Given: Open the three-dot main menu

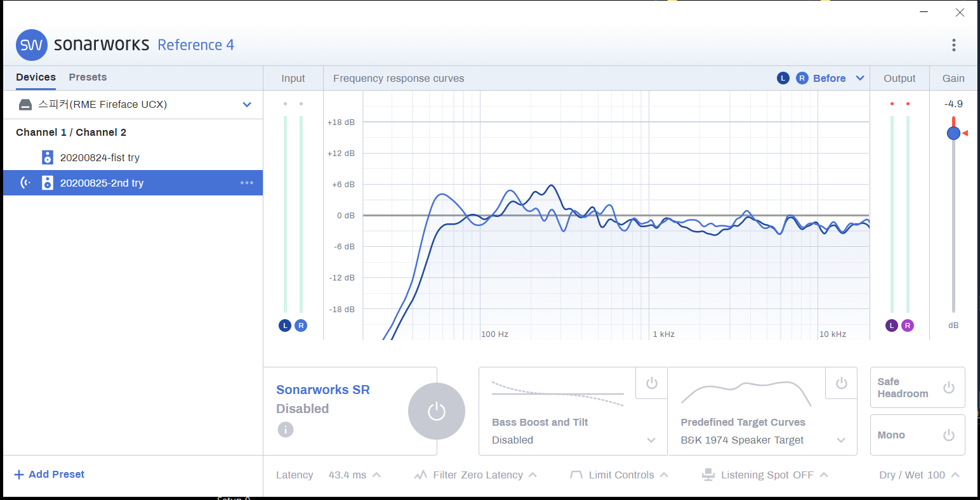Looking at the screenshot, I should [x=953, y=45].
